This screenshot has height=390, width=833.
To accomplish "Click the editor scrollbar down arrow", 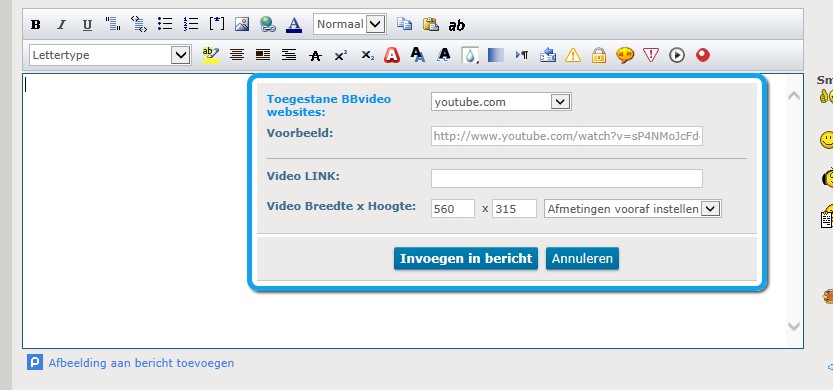I will point(794,326).
